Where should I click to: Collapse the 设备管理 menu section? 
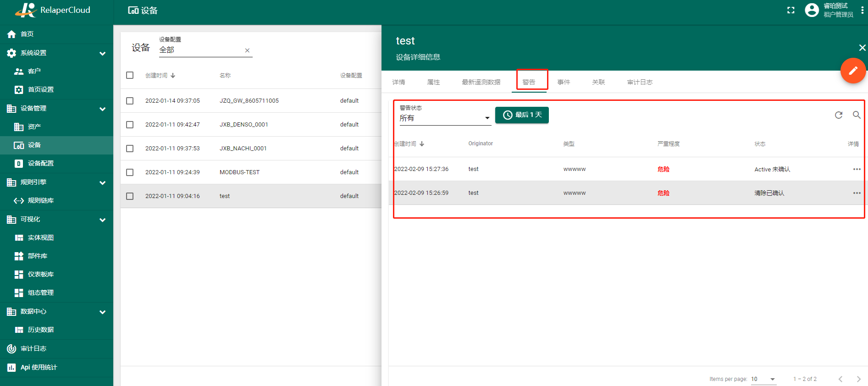(102, 109)
